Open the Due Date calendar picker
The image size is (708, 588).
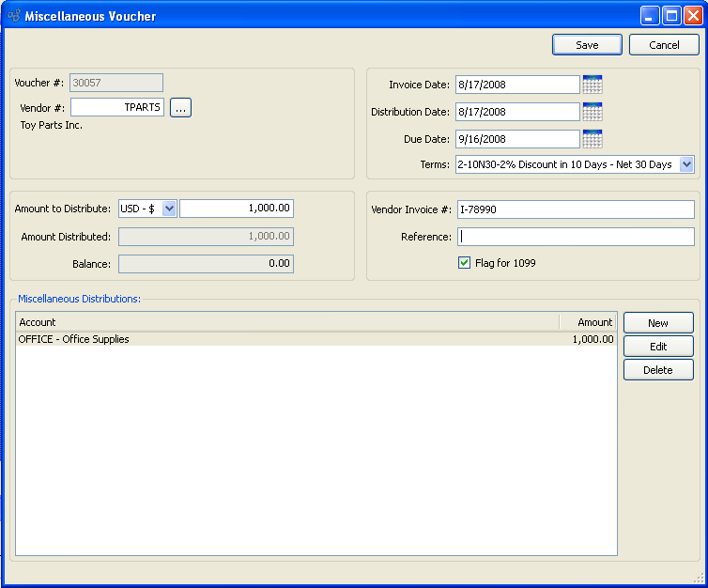click(592, 139)
